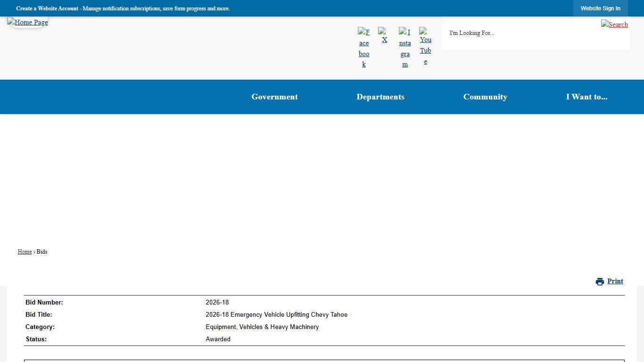Viewport: 644px width, 362px height.
Task: Click the Search icon button
Action: point(614,24)
